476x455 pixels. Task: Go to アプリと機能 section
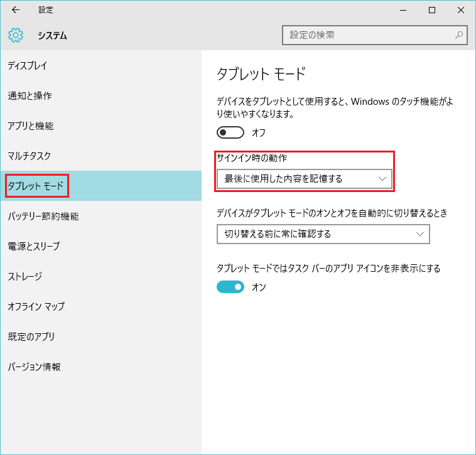[31, 126]
